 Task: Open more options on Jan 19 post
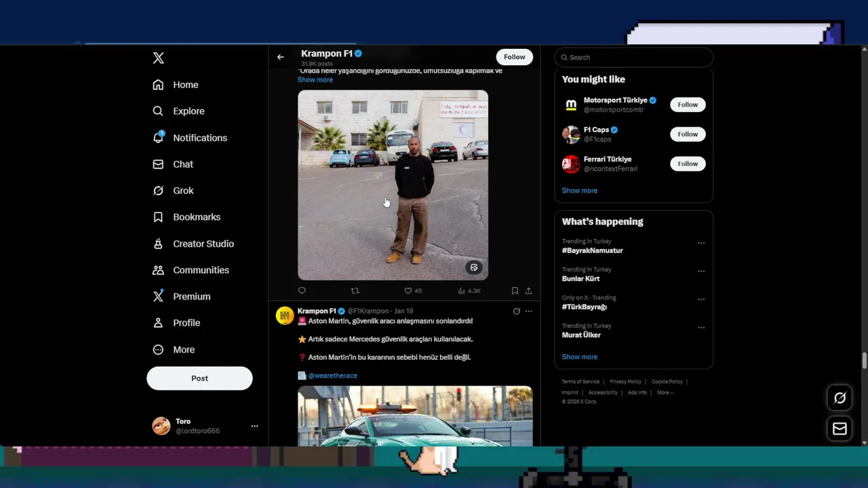(x=529, y=311)
